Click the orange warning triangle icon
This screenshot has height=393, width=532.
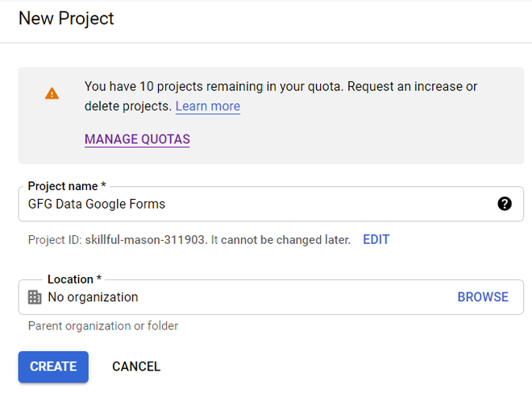[52, 93]
